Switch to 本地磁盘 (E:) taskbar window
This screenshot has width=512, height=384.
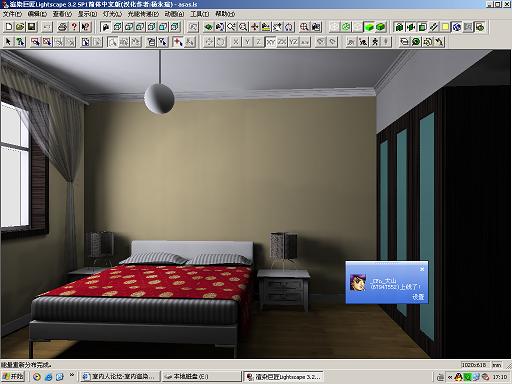(201, 377)
